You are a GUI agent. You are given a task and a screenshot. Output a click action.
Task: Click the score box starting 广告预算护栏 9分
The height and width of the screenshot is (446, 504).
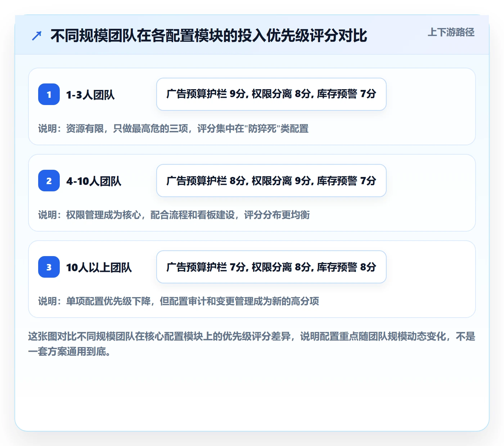(x=271, y=94)
